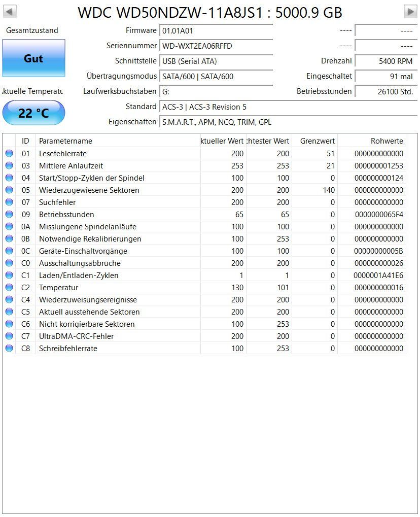
Task: Click status icon for Wiederzuweisungsereignisse
Action: click(x=9, y=300)
